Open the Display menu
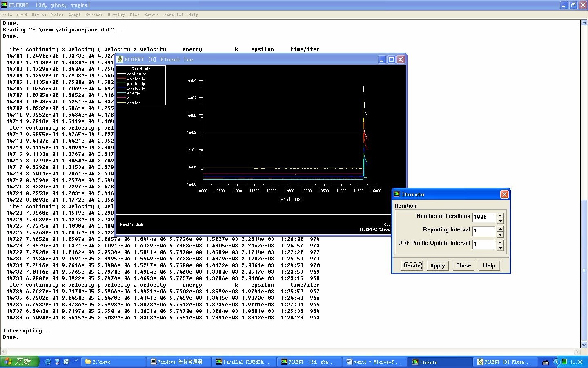Screen dimensions: 588x368 point(116,15)
